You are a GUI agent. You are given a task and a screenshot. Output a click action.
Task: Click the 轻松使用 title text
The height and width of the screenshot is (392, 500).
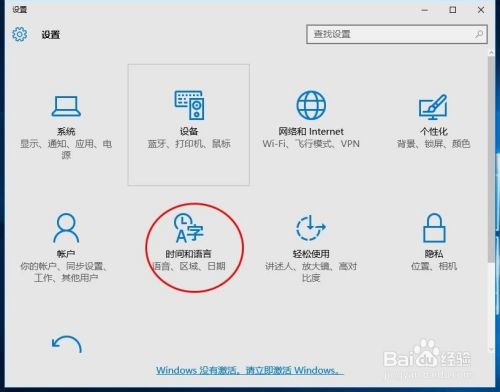pos(311,254)
